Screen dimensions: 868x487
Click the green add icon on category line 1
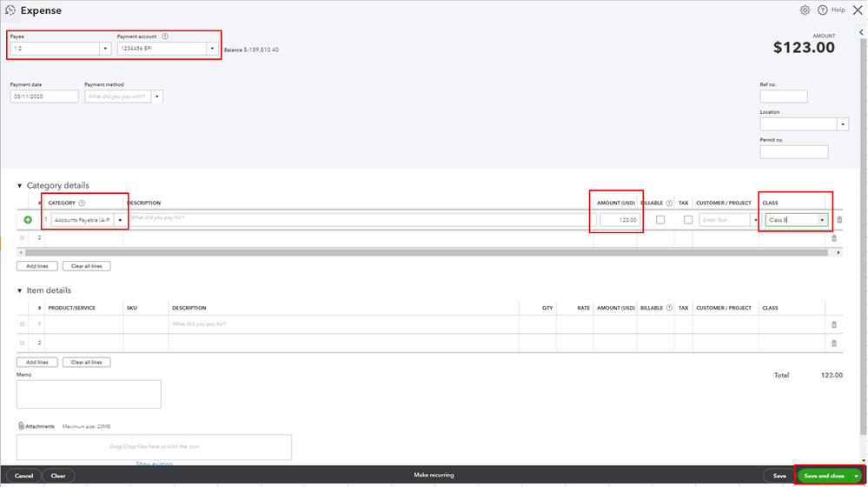28,220
